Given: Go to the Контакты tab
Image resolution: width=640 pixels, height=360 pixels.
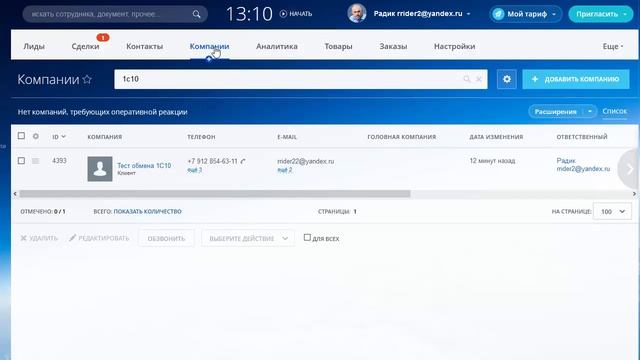Looking at the screenshot, I should click(x=144, y=47).
